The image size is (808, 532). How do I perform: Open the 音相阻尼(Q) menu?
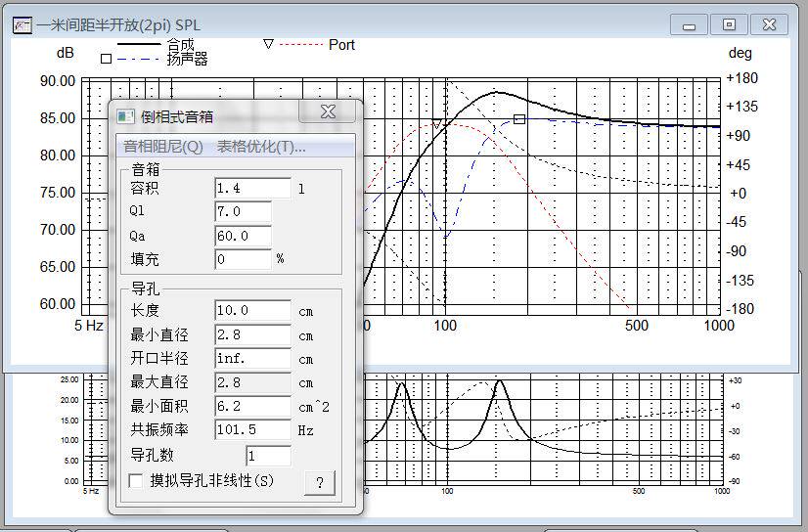(x=163, y=147)
